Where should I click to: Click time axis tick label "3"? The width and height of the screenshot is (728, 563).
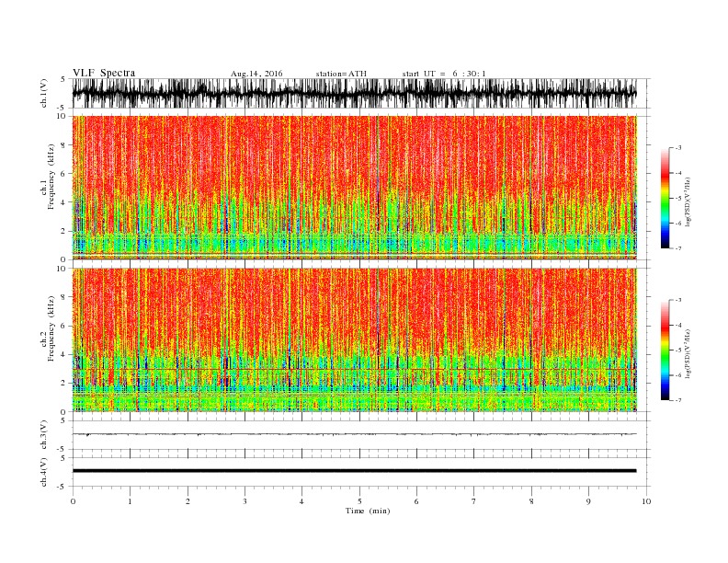[245, 501]
